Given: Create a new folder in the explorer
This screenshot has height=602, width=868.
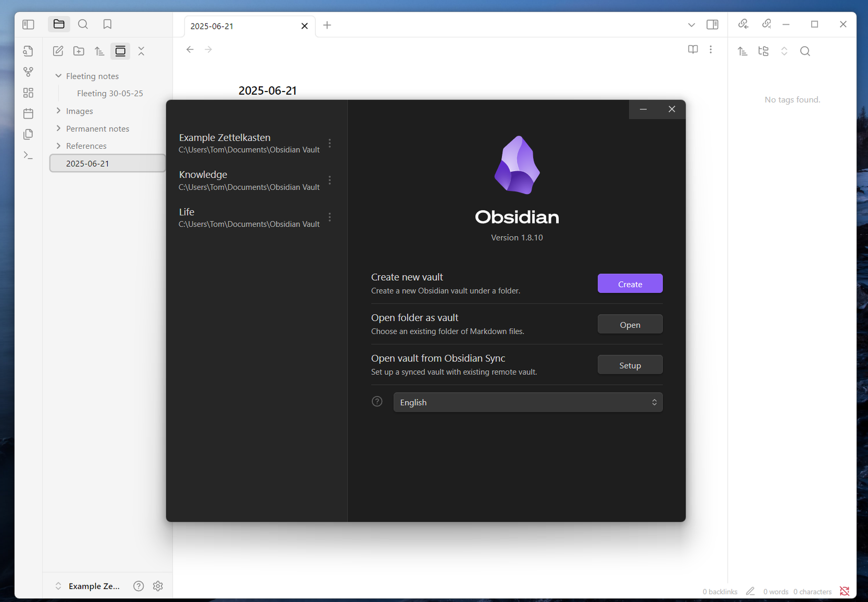Looking at the screenshot, I should pyautogui.click(x=78, y=50).
